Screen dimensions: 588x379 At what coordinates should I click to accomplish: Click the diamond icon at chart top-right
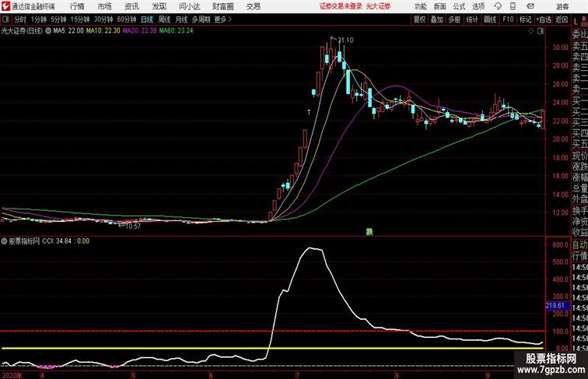[x=531, y=31]
